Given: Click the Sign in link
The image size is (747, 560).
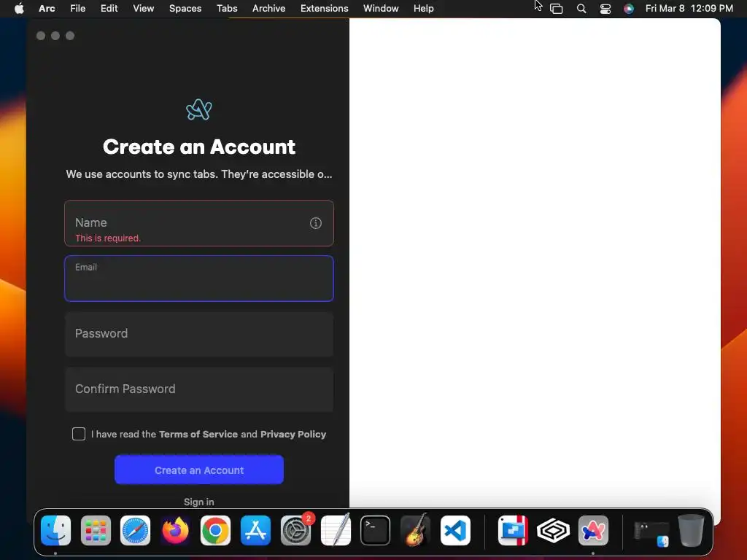Looking at the screenshot, I should point(199,502).
